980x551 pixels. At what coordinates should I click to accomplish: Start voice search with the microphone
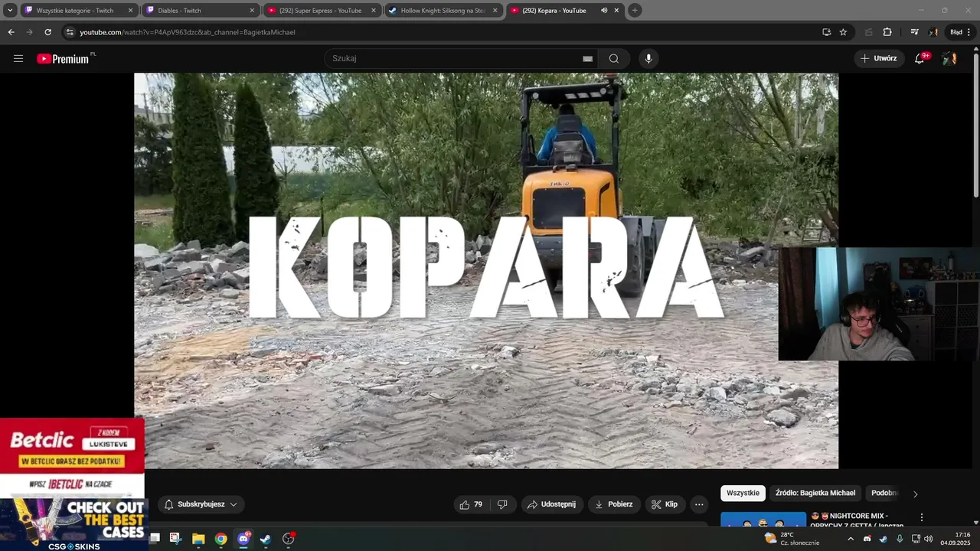coord(648,58)
